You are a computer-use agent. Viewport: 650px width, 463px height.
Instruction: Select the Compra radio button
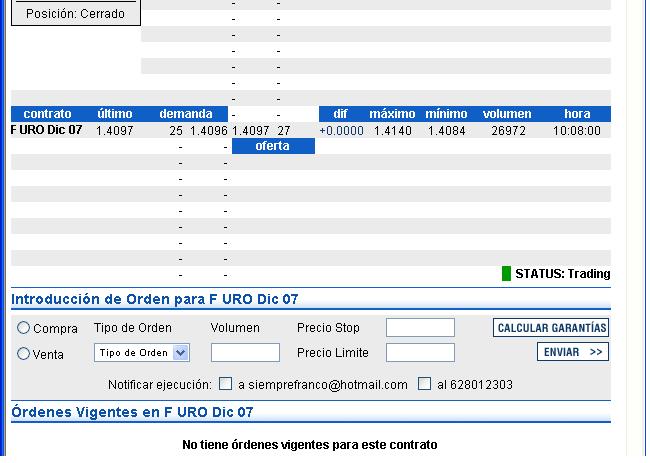pos(23,328)
